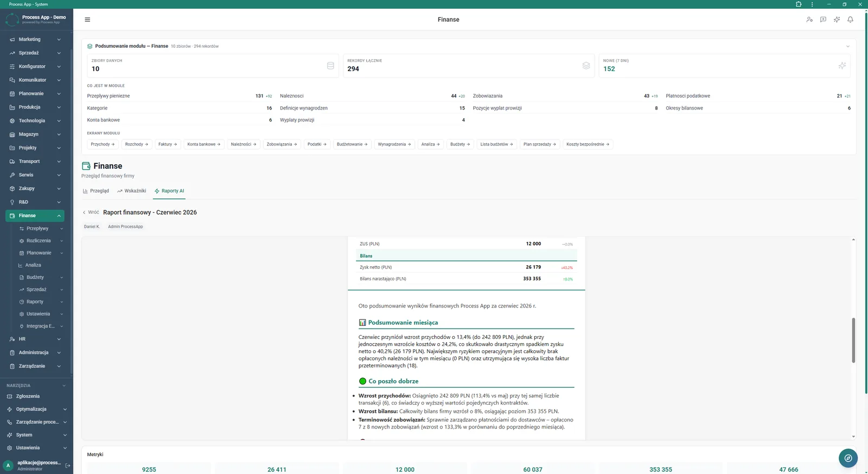The height and width of the screenshot is (474, 868).
Task: Click the report panel scroll-down arrow
Action: coord(853,437)
